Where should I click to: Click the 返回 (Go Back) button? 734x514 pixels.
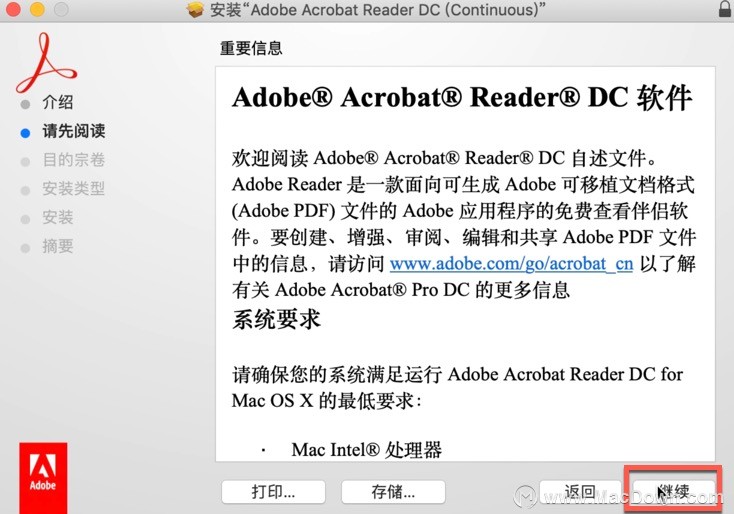pos(580,492)
